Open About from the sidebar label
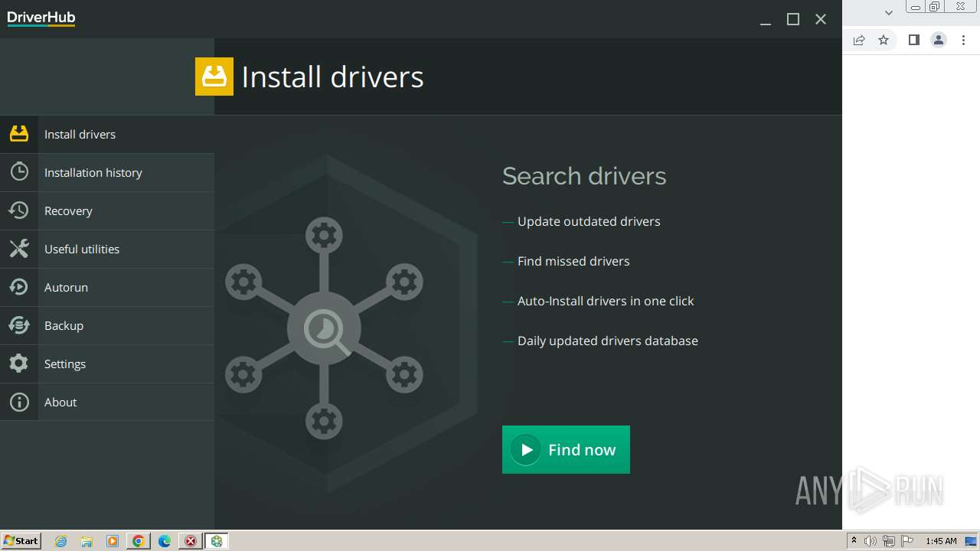This screenshot has height=551, width=980. pos(60,402)
